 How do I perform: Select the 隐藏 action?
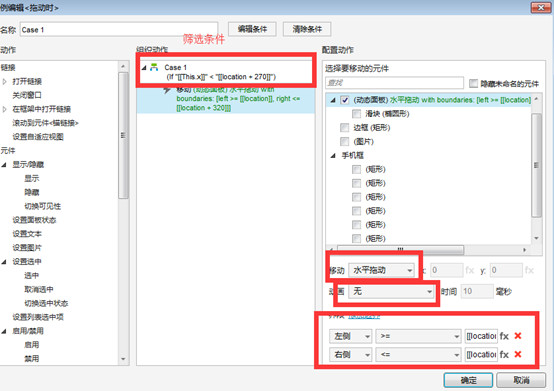(32, 192)
